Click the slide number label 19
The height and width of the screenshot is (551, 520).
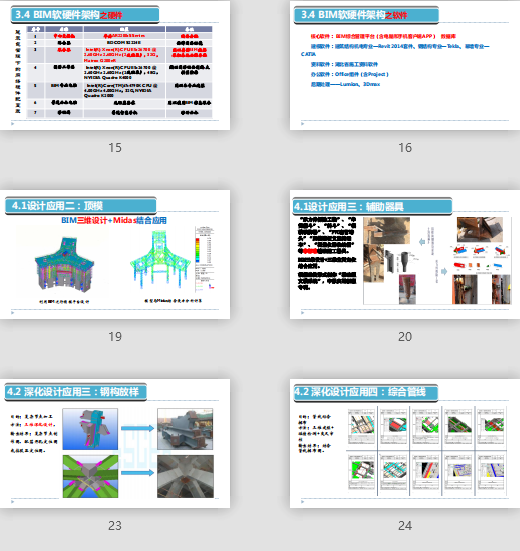[x=115, y=337]
